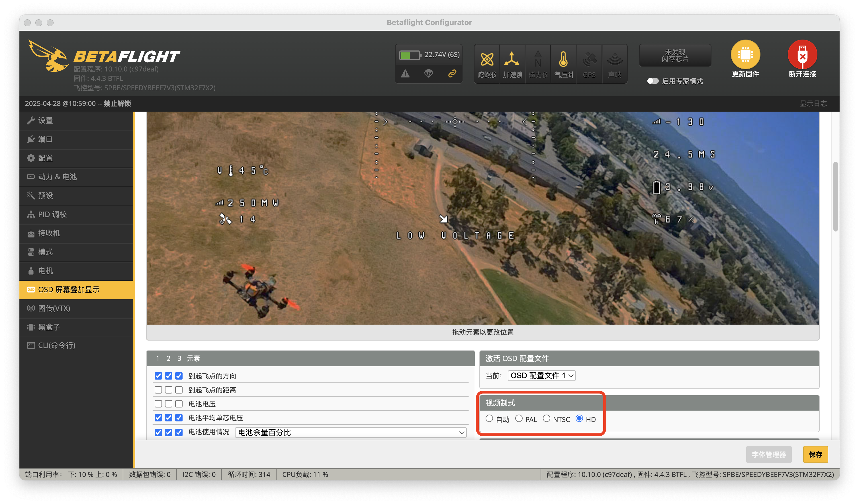Image resolution: width=859 pixels, height=504 pixels.
Task: Open the CLI(命令行) tab
Action: (x=57, y=346)
